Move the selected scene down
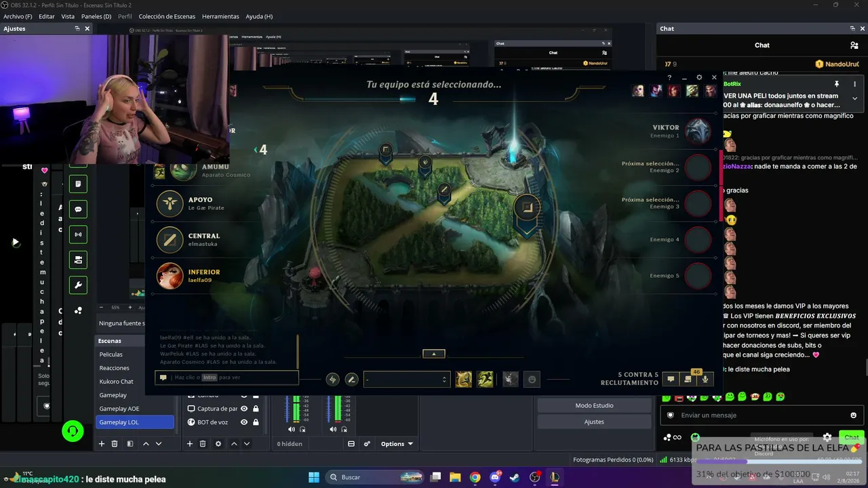 (159, 444)
